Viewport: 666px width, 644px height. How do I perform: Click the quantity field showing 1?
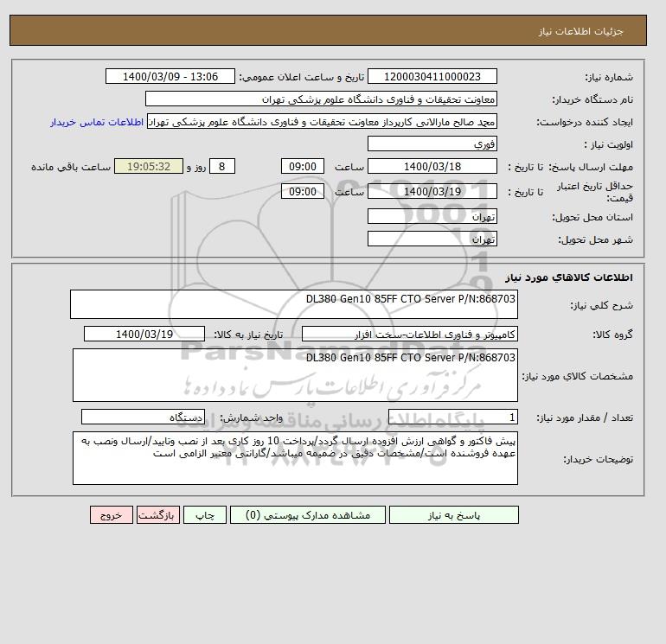tap(452, 418)
